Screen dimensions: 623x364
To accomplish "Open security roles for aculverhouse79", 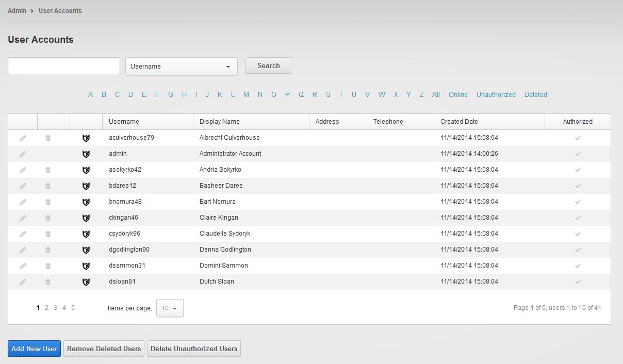I will tap(86, 138).
